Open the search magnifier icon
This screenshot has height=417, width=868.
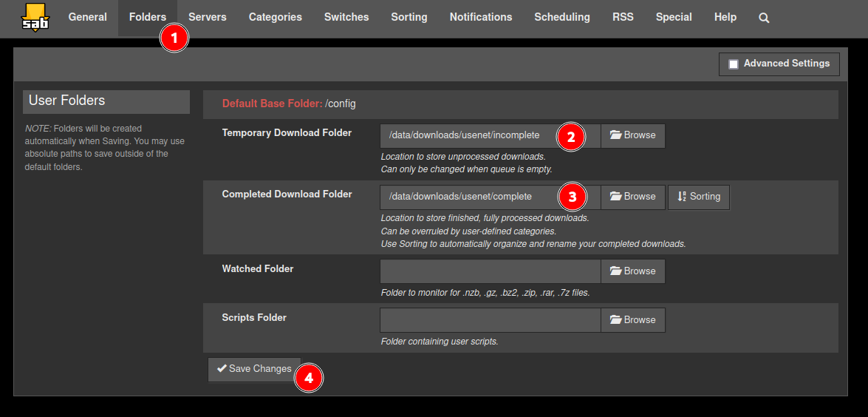point(764,18)
